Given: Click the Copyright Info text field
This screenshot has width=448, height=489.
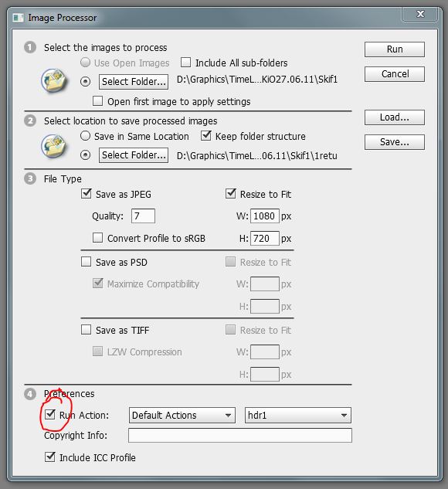Looking at the screenshot, I should pyautogui.click(x=240, y=435).
